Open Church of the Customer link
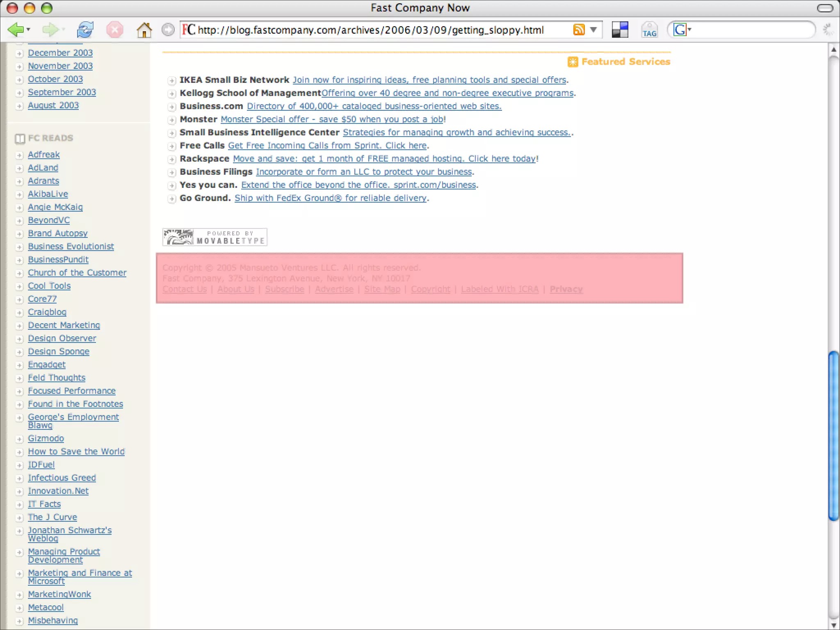Screen dimensions: 840x630 (77, 272)
